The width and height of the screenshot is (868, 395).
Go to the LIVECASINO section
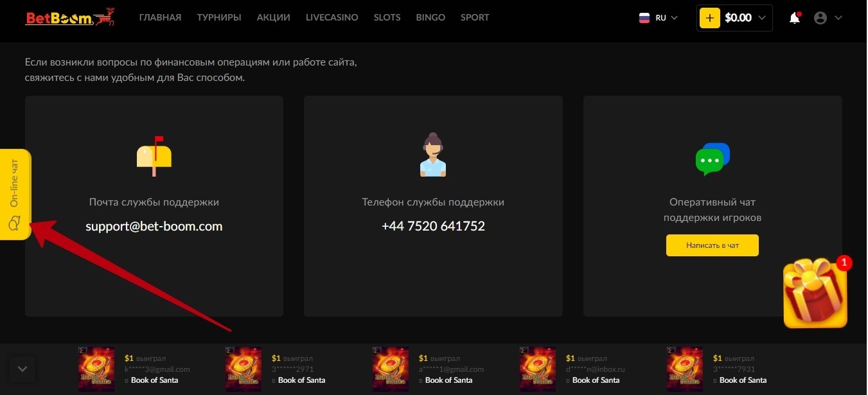click(x=332, y=17)
